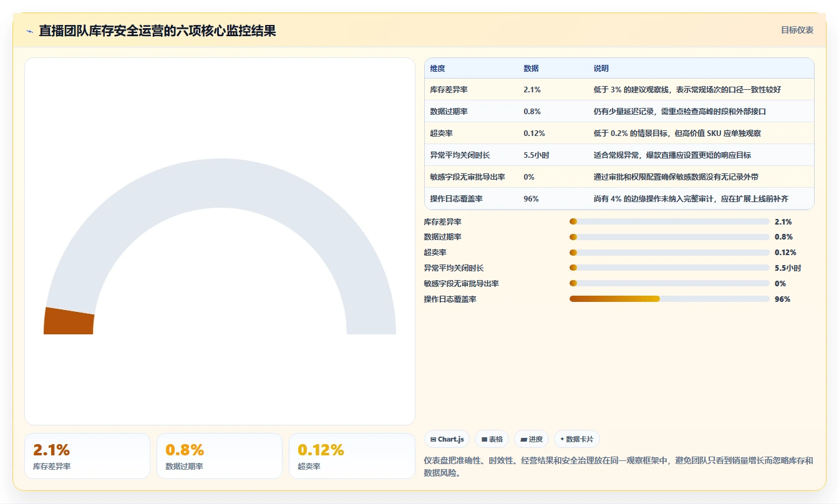Click the description 仍有少量延迟记录
This screenshot has height=504, width=839.
[680, 112]
